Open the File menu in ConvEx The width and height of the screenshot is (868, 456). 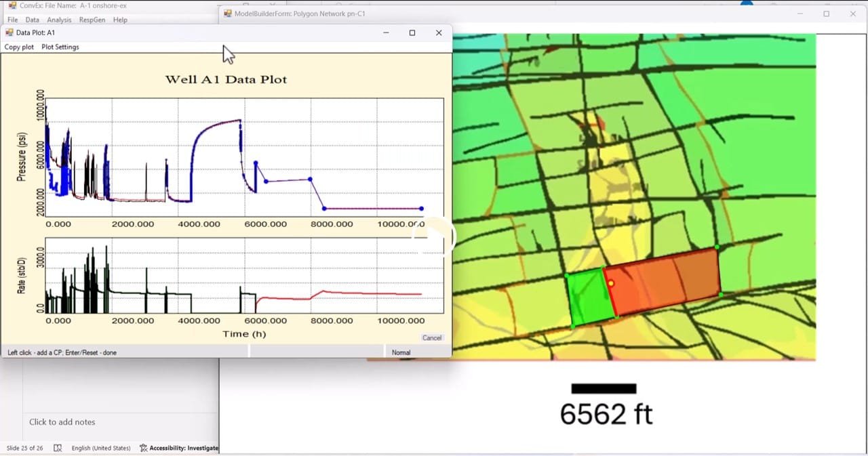pyautogui.click(x=12, y=20)
